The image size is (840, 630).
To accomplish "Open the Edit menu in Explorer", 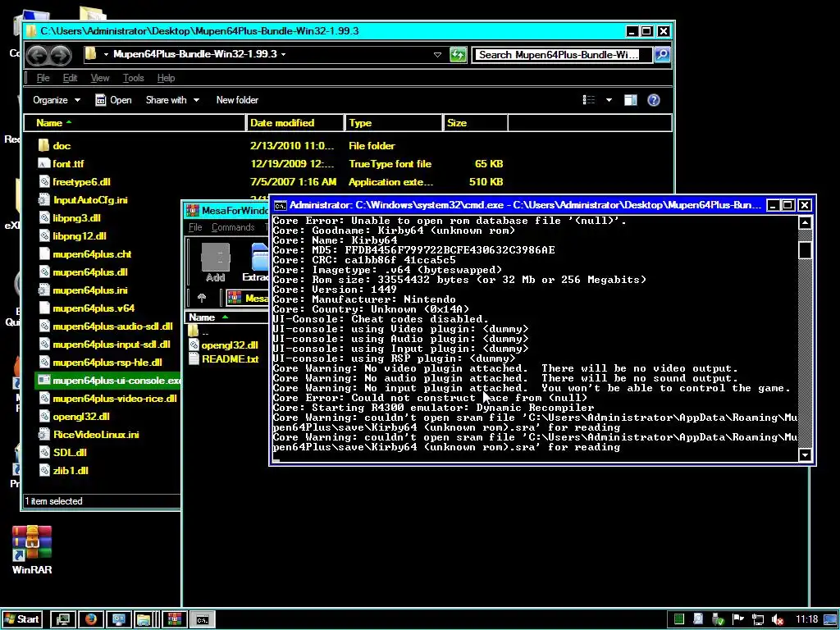I will (x=71, y=78).
